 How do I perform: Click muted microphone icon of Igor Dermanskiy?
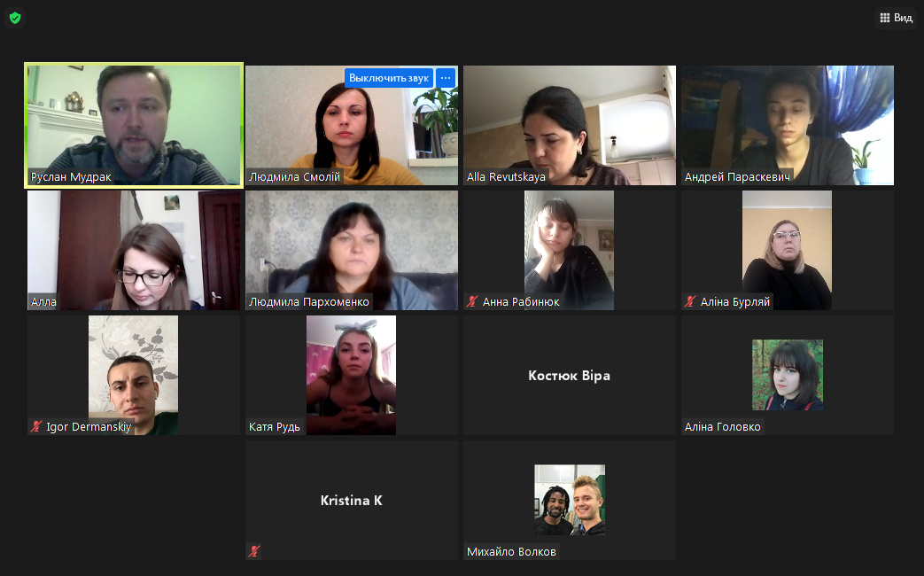tap(36, 426)
